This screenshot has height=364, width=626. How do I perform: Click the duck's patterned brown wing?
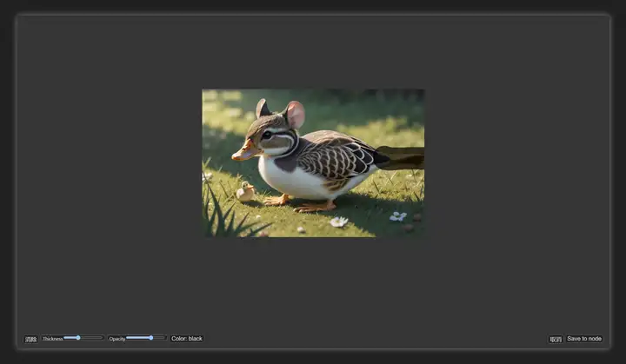336,156
